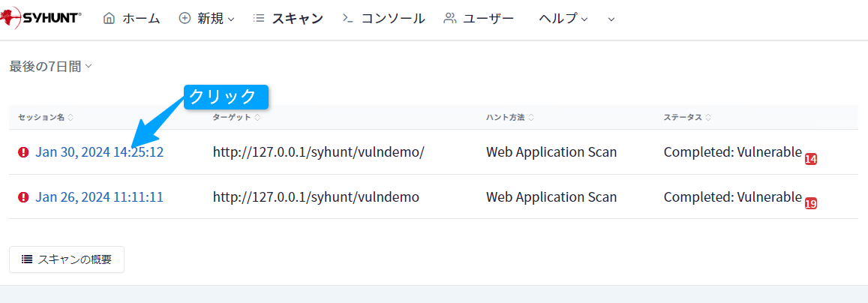Screen dimensions: 868x303
Task: Open the ユーザー menu item
Action: (x=488, y=18)
